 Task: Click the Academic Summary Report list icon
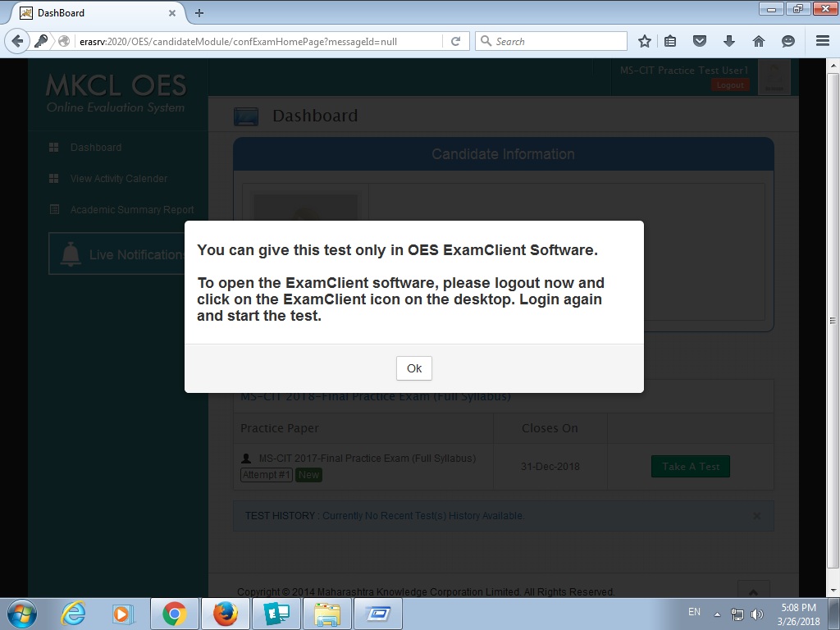(x=54, y=209)
